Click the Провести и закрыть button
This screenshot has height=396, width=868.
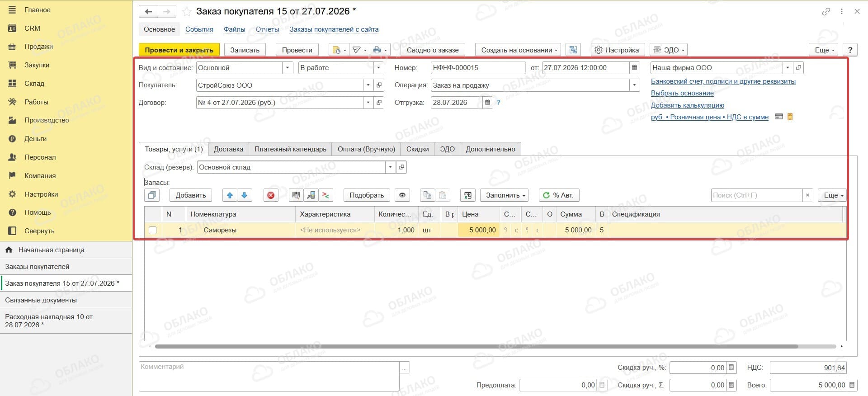(x=179, y=50)
